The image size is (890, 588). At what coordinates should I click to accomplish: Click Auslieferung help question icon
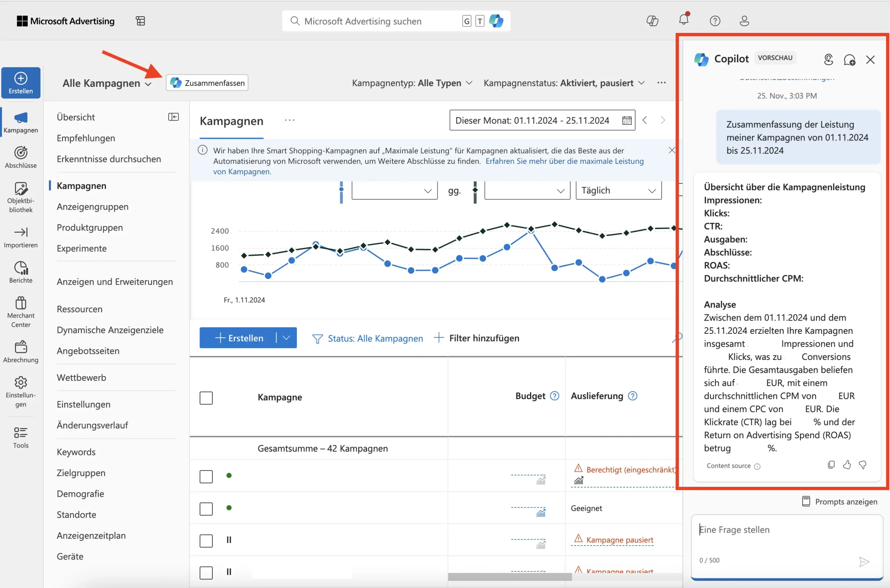[632, 396]
